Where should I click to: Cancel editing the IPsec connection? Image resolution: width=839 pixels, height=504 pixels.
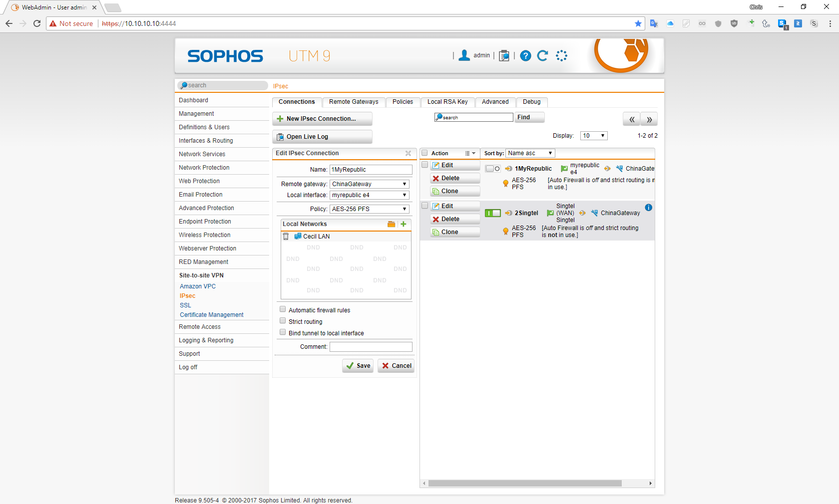click(x=396, y=366)
